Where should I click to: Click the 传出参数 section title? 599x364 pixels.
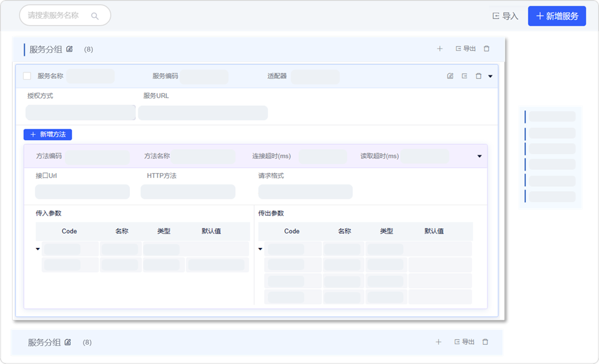[x=271, y=213]
